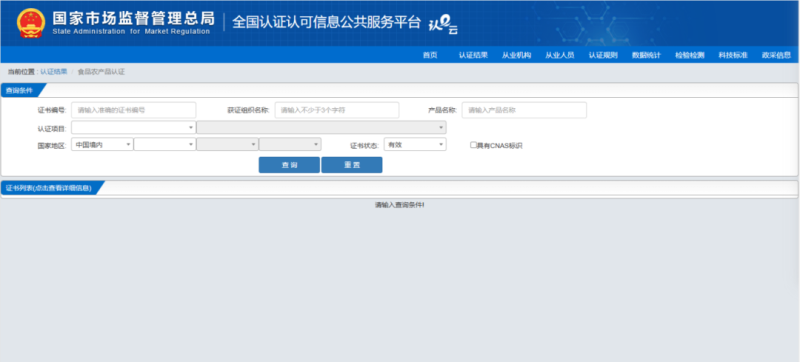Open the province dropdown next to 中国境内

165,145
